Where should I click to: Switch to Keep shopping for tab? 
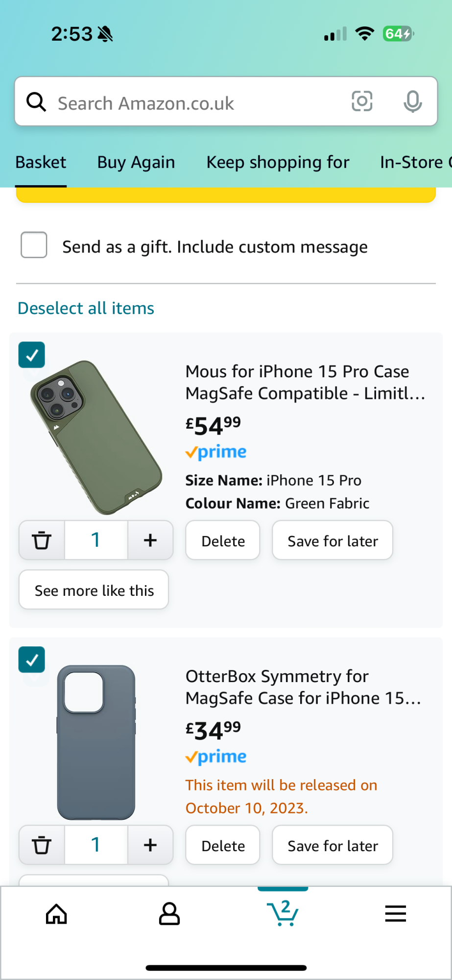point(278,162)
